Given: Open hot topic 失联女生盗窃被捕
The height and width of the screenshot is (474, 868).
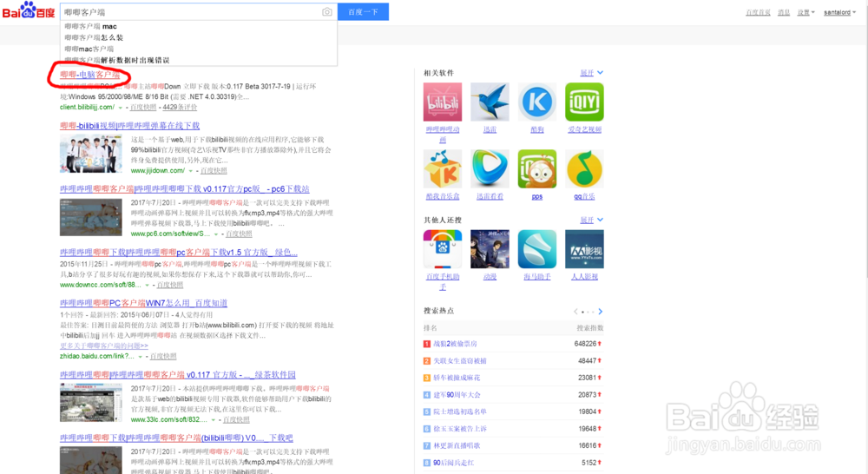Looking at the screenshot, I should [x=459, y=361].
